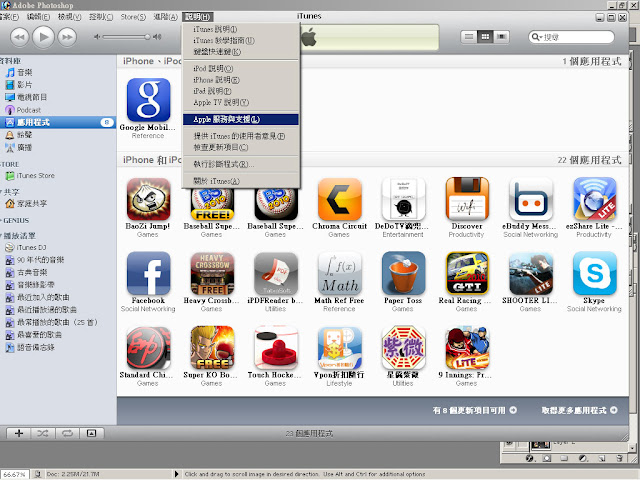Open the 編輯(E) menu
The height and width of the screenshot is (480, 640).
pos(38,17)
